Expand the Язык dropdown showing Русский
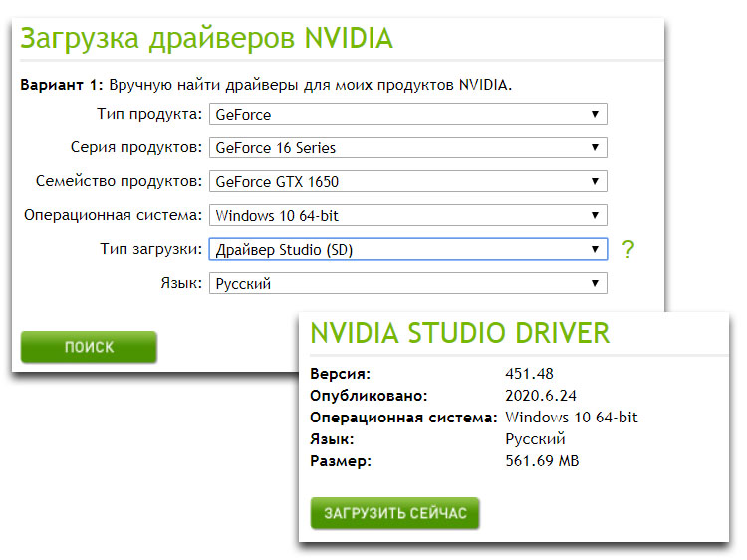The height and width of the screenshot is (560, 747). point(407,283)
